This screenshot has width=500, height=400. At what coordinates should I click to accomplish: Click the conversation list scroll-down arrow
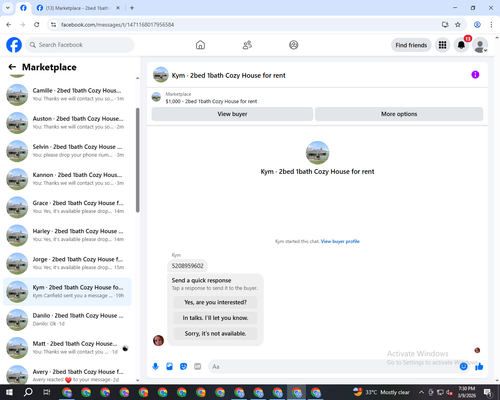click(137, 380)
